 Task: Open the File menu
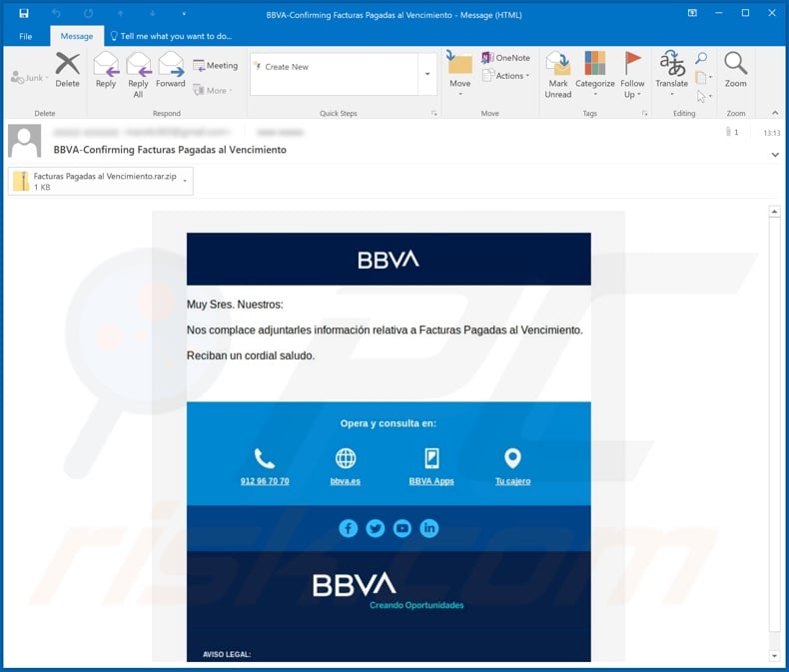click(x=25, y=36)
